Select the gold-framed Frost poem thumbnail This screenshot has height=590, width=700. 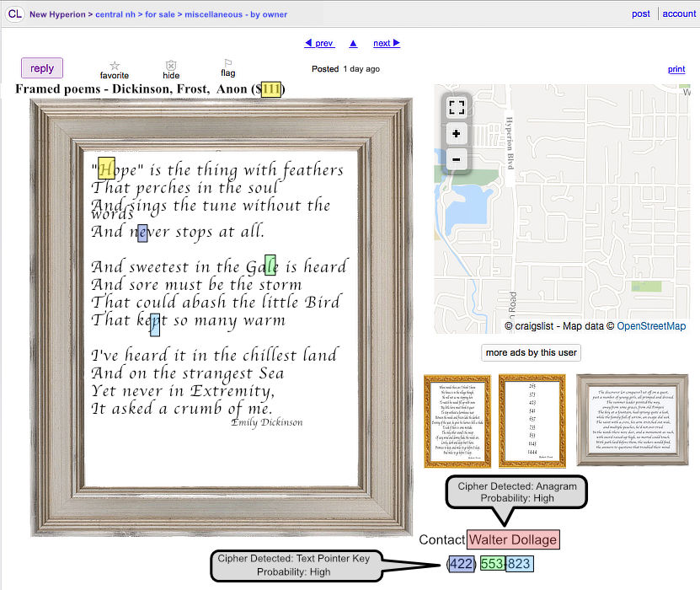tap(457, 421)
